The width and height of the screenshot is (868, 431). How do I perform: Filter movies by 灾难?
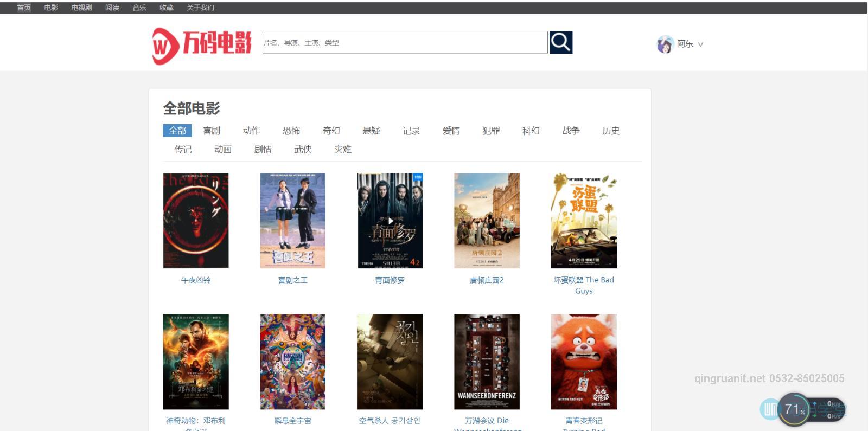pos(343,150)
